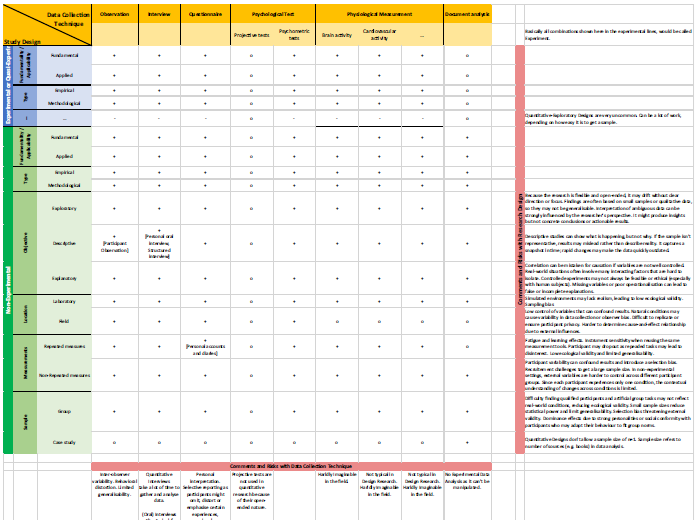The width and height of the screenshot is (700, 529).
Task: Select the Document analysis header cell
Action: [467, 14]
